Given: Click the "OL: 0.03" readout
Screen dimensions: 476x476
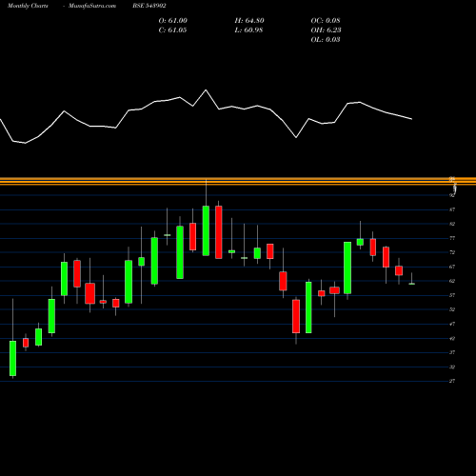Looking at the screenshot, I should point(326,40).
